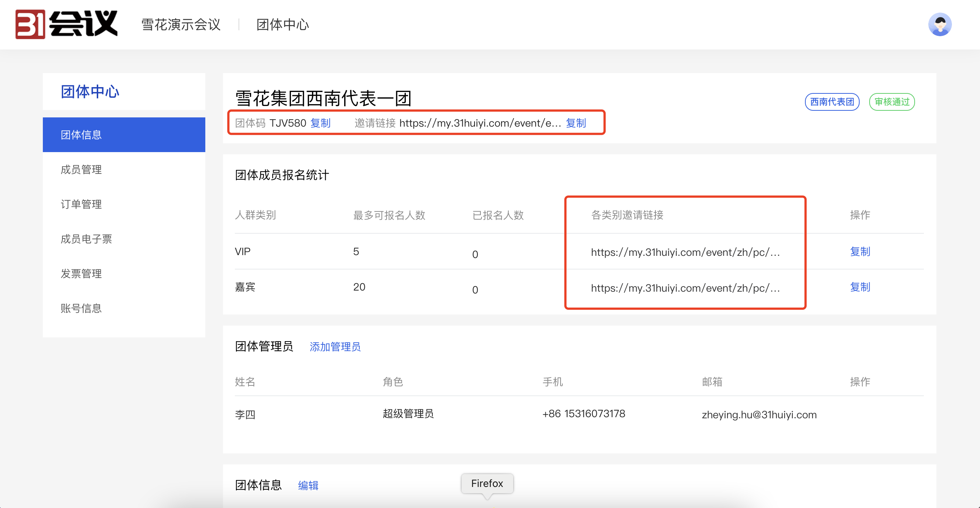Image resolution: width=980 pixels, height=508 pixels.
Task: Click the 31会议 logo
Action: click(66, 24)
